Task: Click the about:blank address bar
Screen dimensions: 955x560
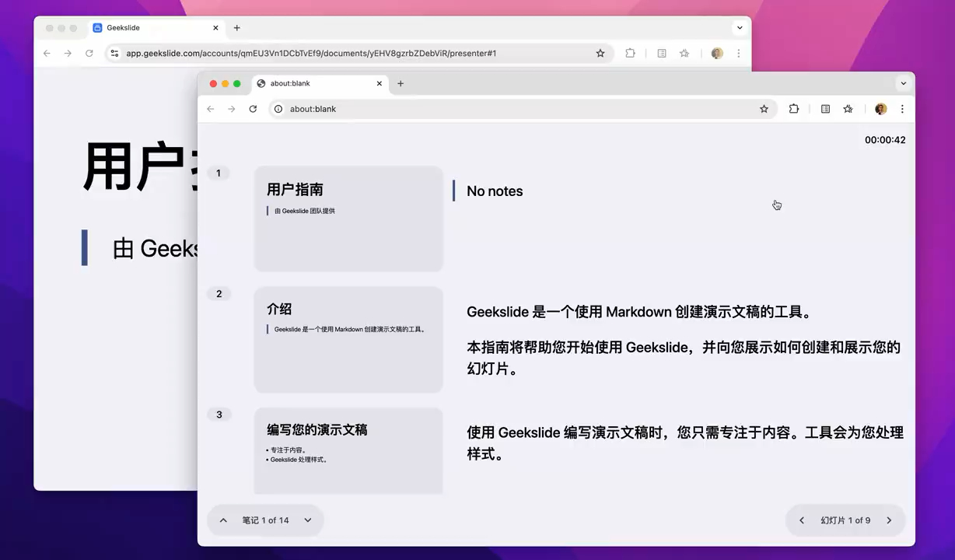Action: [522, 109]
